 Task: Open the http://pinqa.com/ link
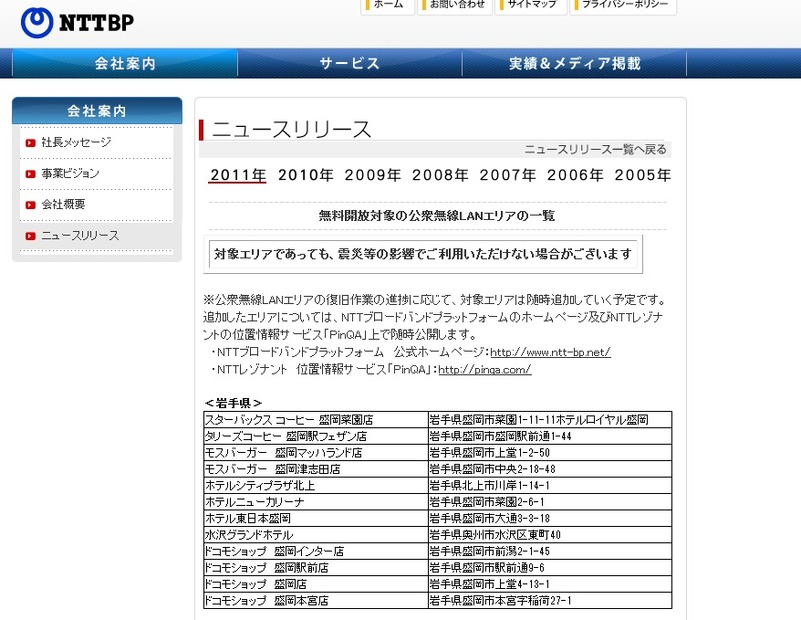click(484, 369)
